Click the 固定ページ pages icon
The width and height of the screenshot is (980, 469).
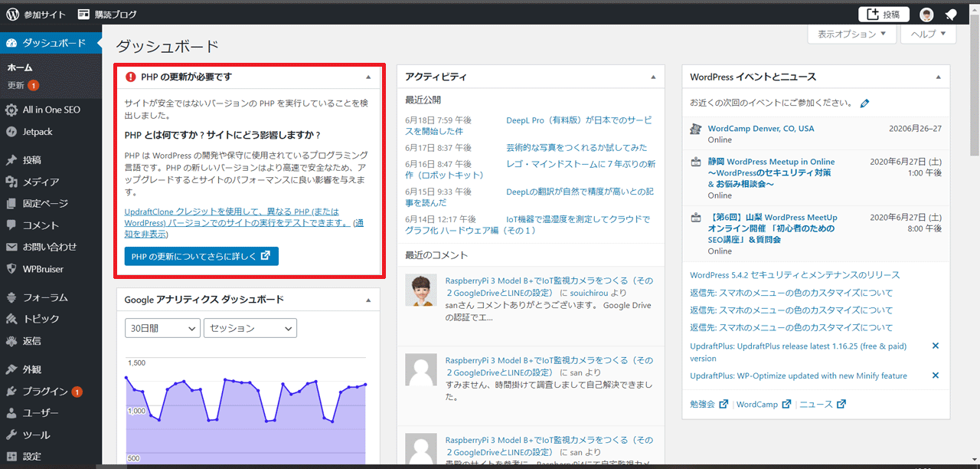tap(11, 203)
